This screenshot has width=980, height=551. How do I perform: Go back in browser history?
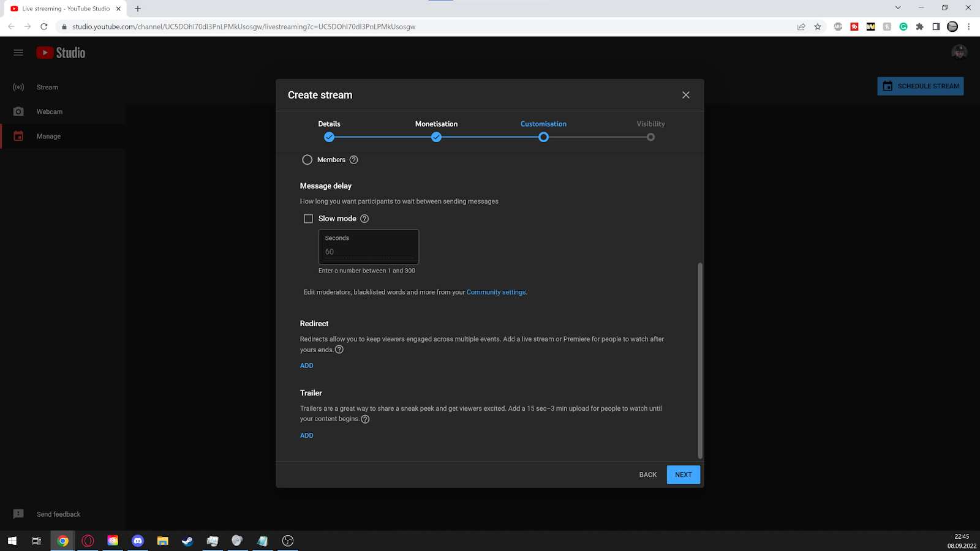click(11, 26)
